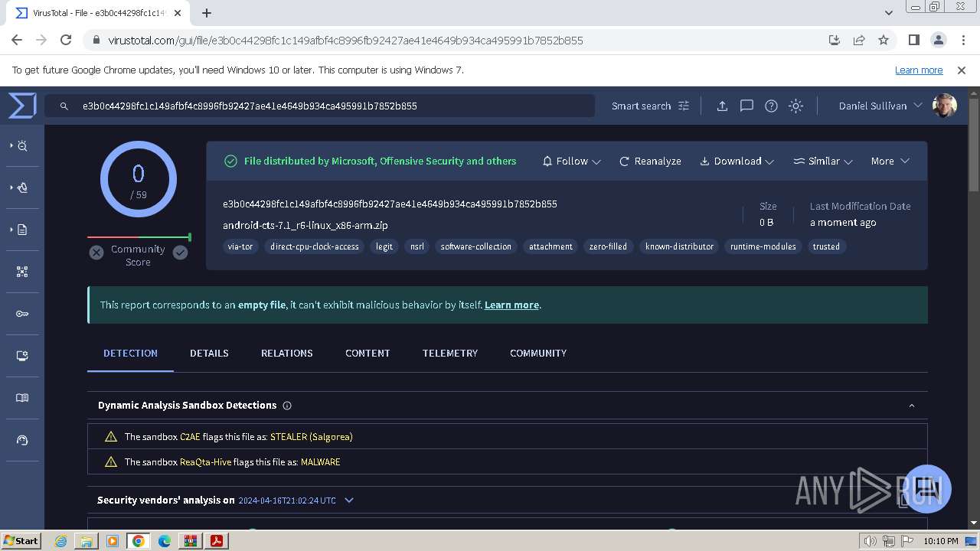
Task: Open the monitor sidebar icon
Action: [22, 356]
